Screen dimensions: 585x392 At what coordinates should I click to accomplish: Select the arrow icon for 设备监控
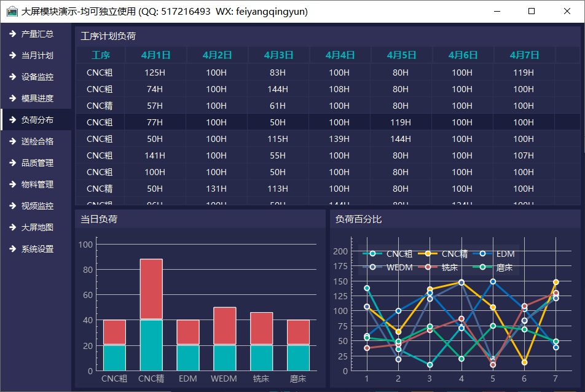tap(12, 77)
